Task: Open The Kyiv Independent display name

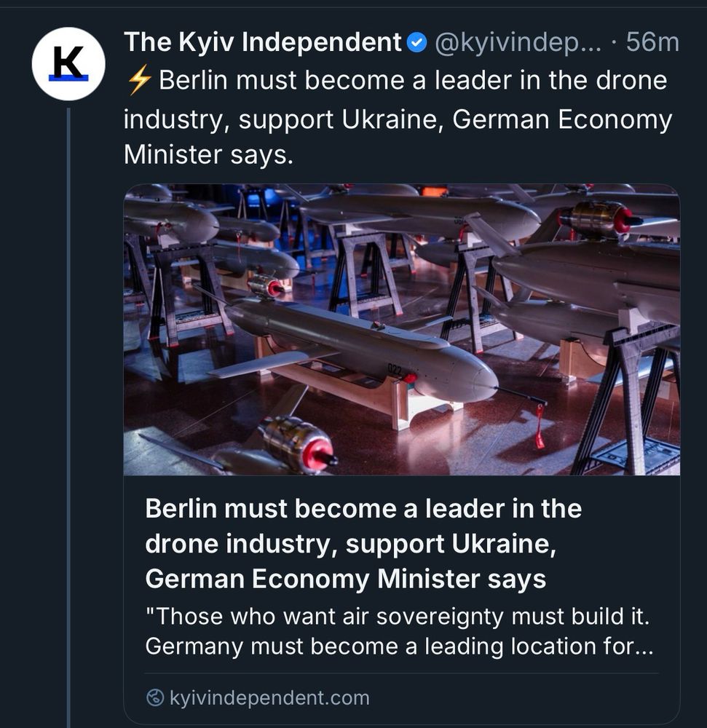Action: coord(262,43)
